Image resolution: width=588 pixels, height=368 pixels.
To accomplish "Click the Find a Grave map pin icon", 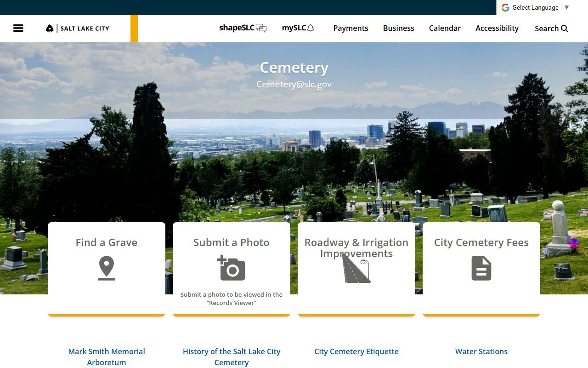I will [x=107, y=268].
